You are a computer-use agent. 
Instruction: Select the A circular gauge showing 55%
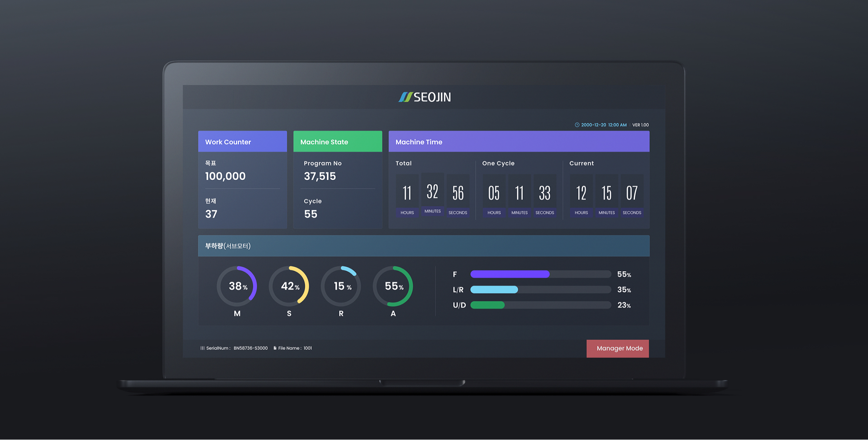[393, 286]
